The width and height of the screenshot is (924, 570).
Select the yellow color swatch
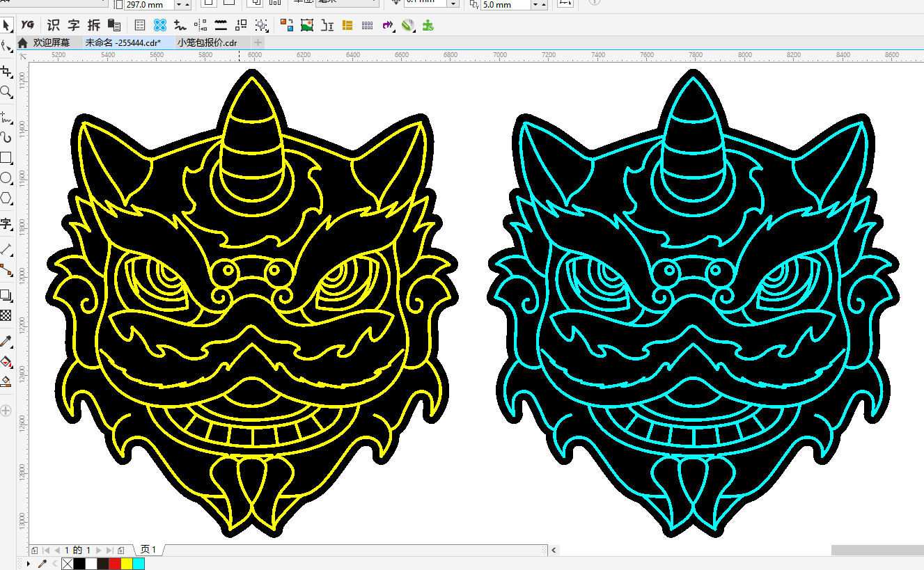(126, 563)
